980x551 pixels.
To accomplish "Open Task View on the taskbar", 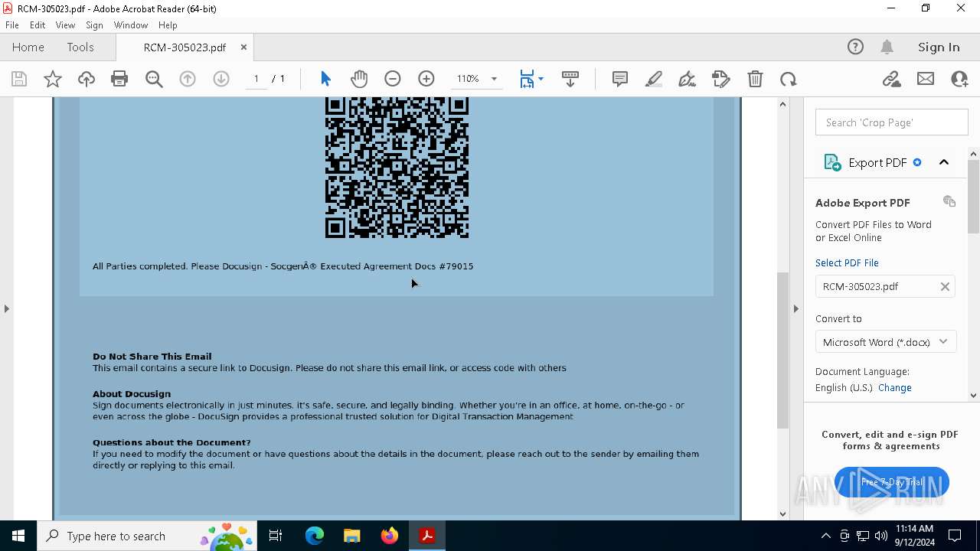I will pyautogui.click(x=276, y=536).
